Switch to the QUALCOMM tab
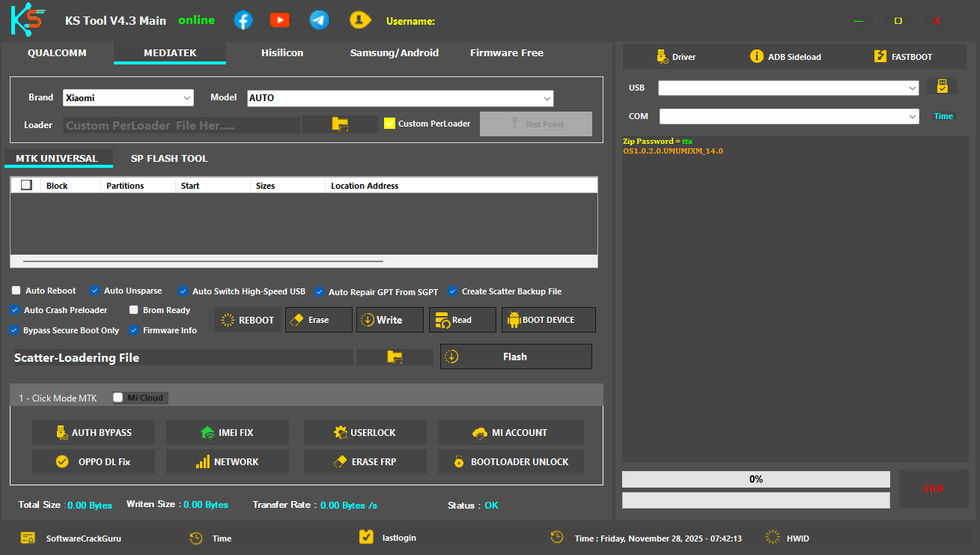Image resolution: width=980 pixels, height=555 pixels. (x=57, y=53)
